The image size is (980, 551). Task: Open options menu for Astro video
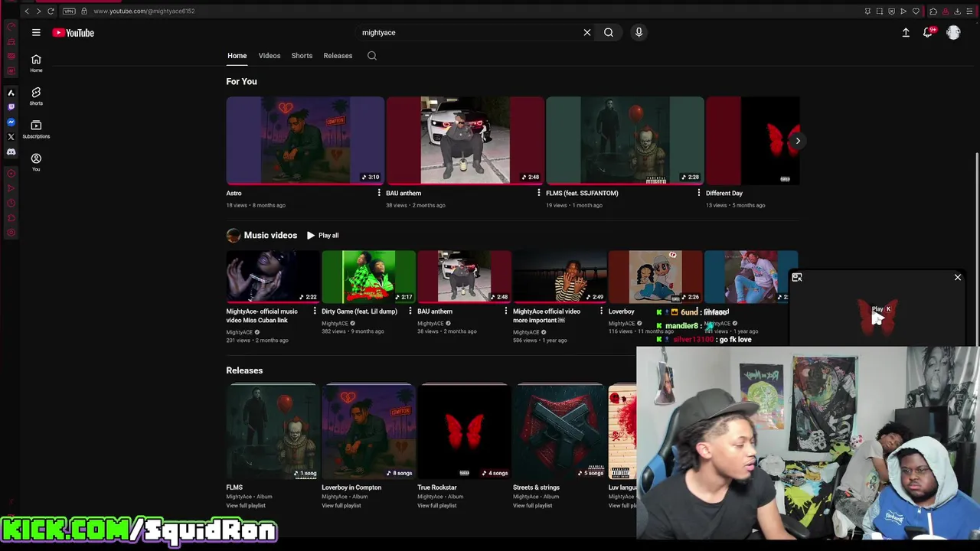379,194
